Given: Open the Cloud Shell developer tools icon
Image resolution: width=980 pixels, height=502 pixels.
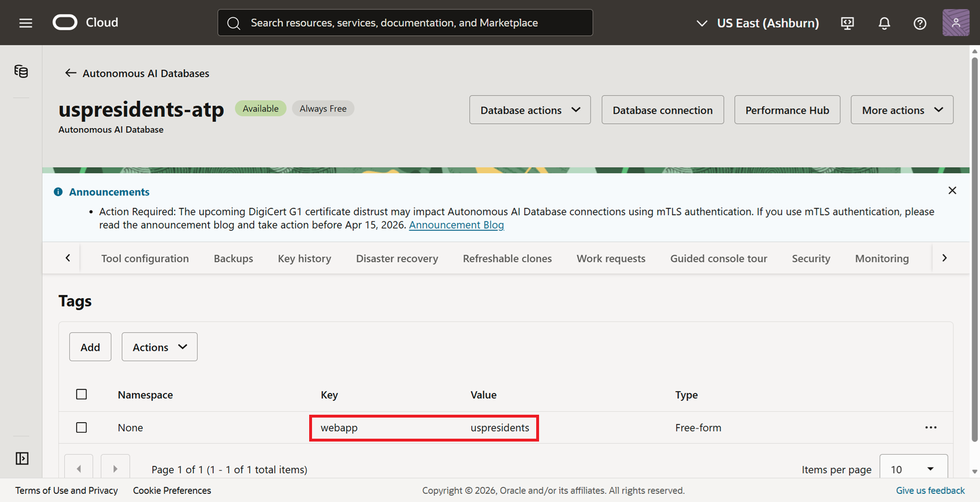Looking at the screenshot, I should (847, 23).
